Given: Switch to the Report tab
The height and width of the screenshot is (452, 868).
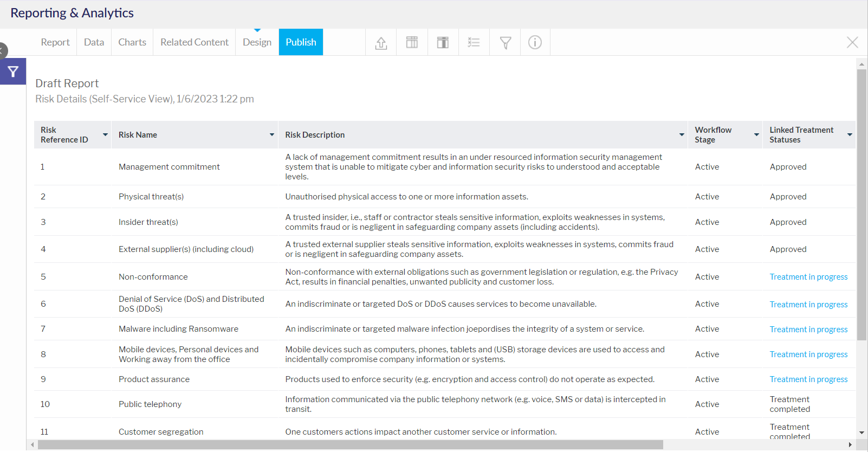Looking at the screenshot, I should [55, 42].
